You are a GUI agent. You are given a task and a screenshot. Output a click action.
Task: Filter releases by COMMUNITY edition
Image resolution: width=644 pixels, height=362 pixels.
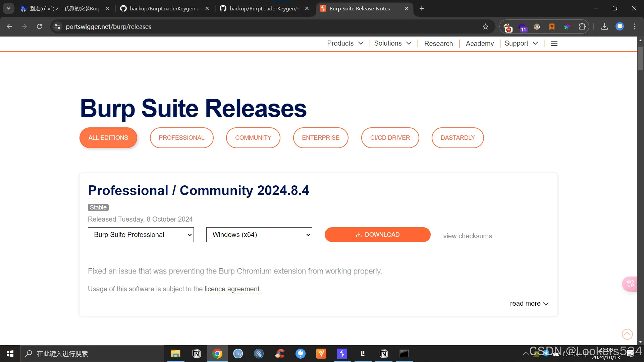pyautogui.click(x=253, y=138)
